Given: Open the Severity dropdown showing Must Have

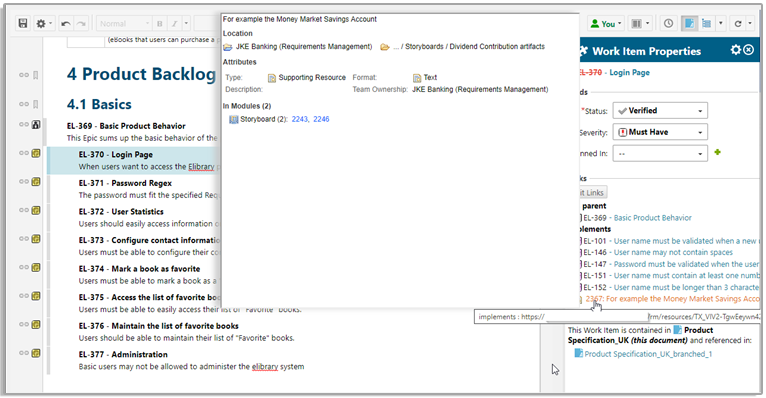Looking at the screenshot, I should point(660,132).
